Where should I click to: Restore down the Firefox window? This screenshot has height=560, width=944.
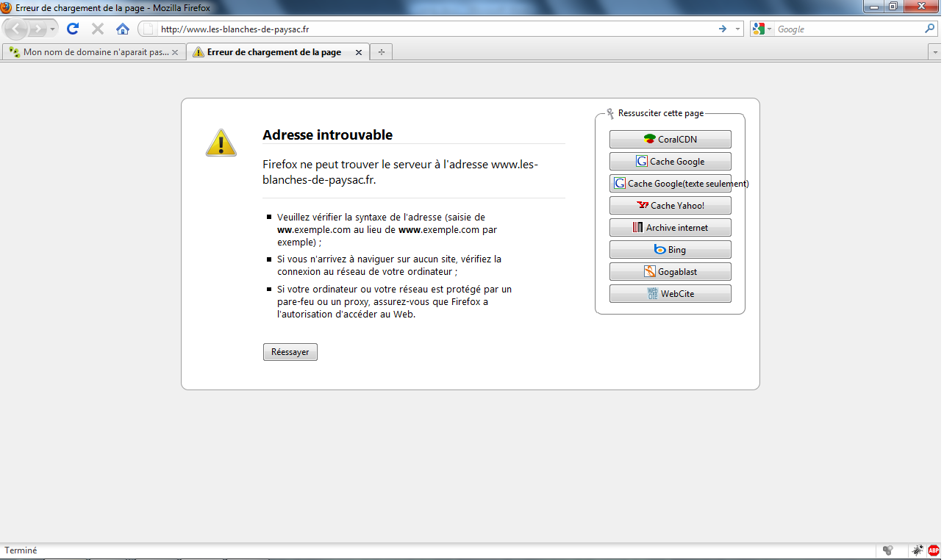(893, 7)
